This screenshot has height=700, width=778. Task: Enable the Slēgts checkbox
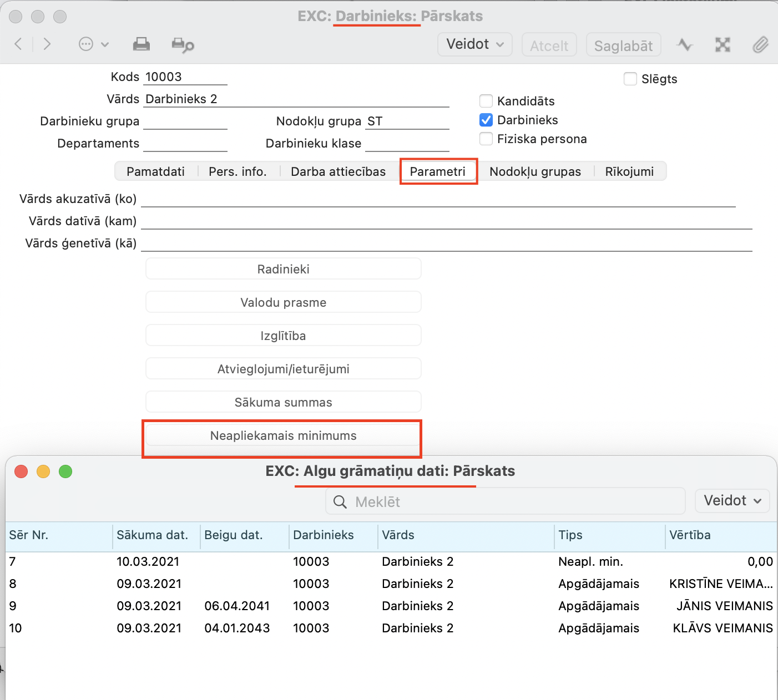point(630,79)
